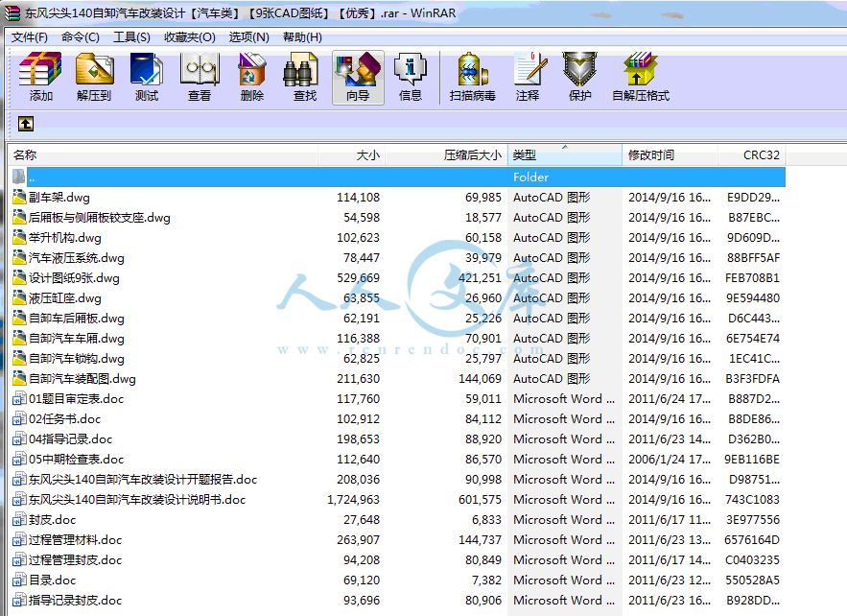The width and height of the screenshot is (847, 616).
Task: Click the icon of 封皮.doc
Action: point(19,519)
